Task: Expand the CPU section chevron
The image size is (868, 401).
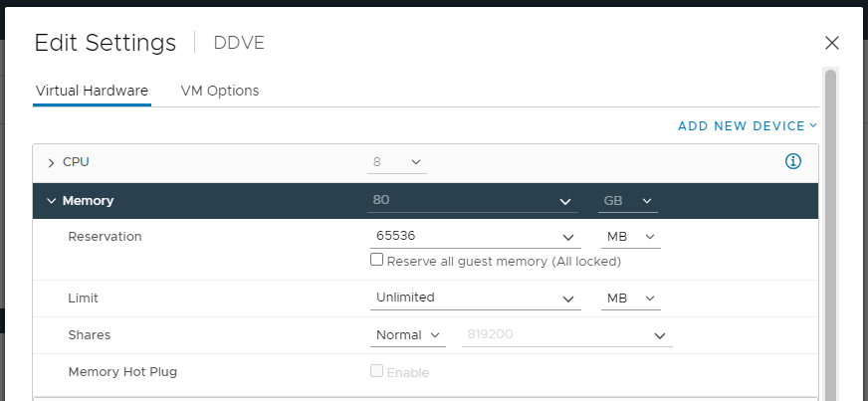Action: click(x=51, y=162)
